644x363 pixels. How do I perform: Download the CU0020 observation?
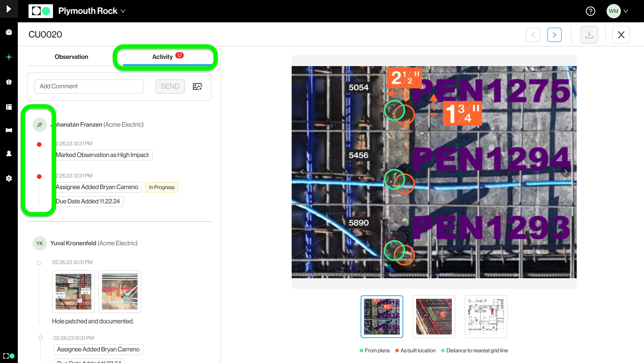589,35
